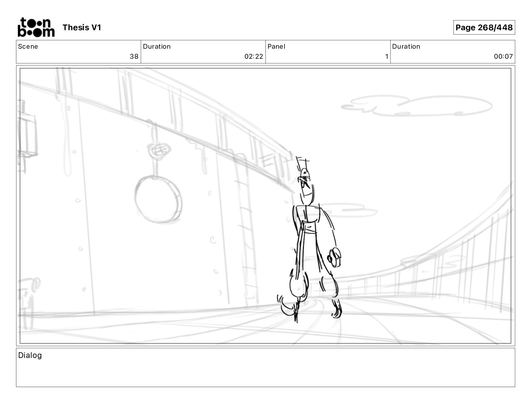Screen dimensions: 532x411
Task: Click the 'Dialog' label
Action: tap(30, 355)
